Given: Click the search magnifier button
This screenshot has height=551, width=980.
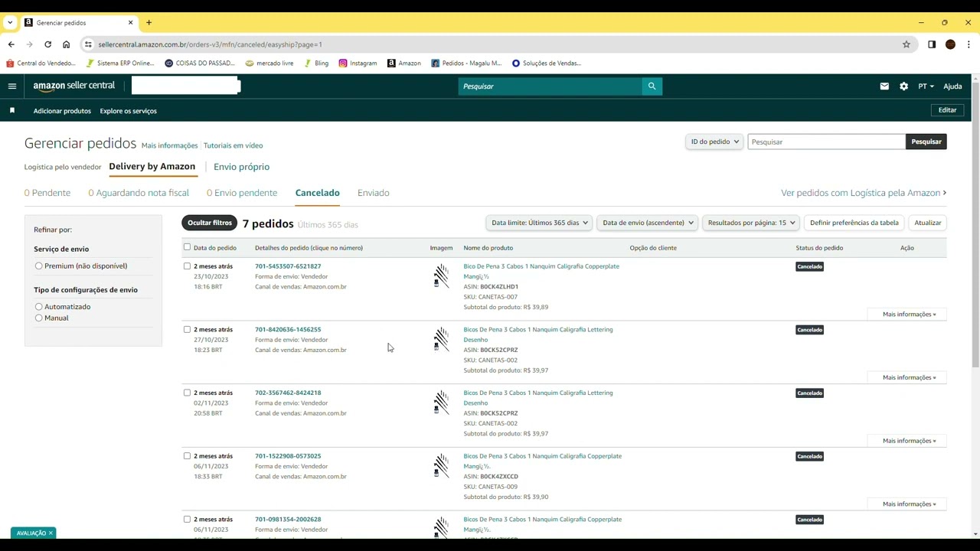Looking at the screenshot, I should 652,86.
